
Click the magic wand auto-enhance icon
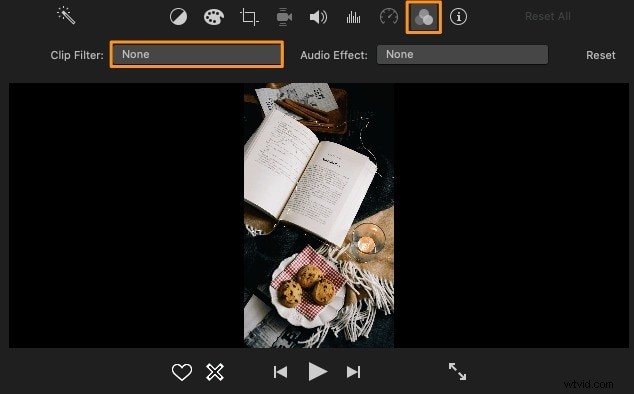66,16
